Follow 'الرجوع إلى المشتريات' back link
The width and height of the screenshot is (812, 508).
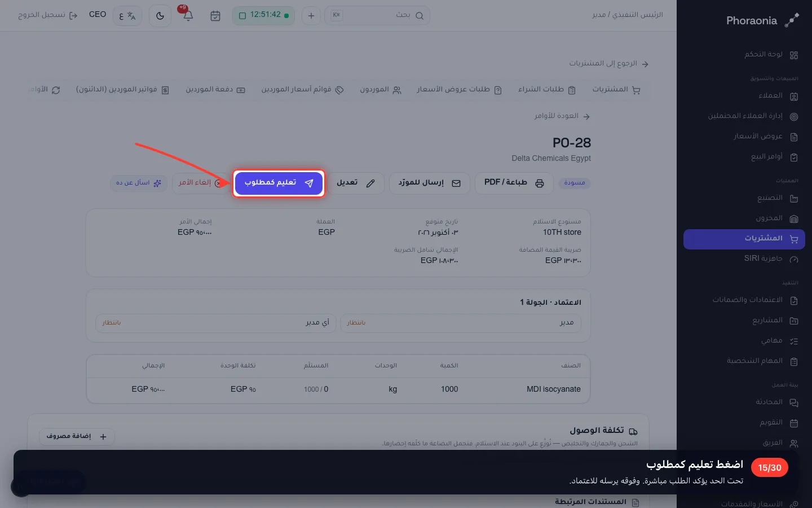tap(608, 63)
